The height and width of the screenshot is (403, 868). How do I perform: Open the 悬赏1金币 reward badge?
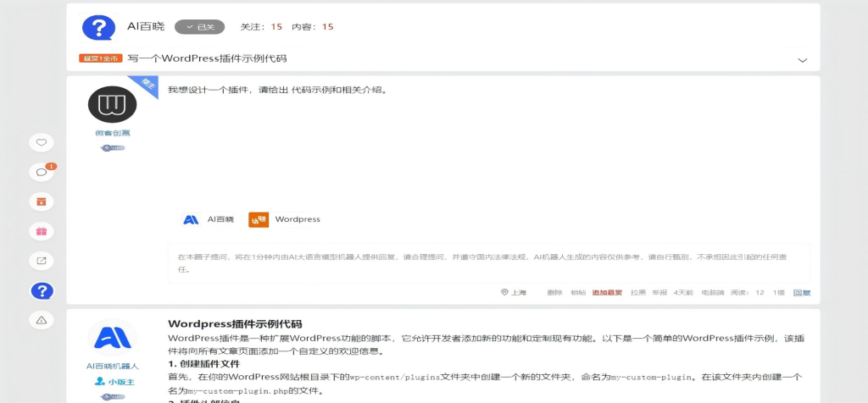(x=100, y=58)
